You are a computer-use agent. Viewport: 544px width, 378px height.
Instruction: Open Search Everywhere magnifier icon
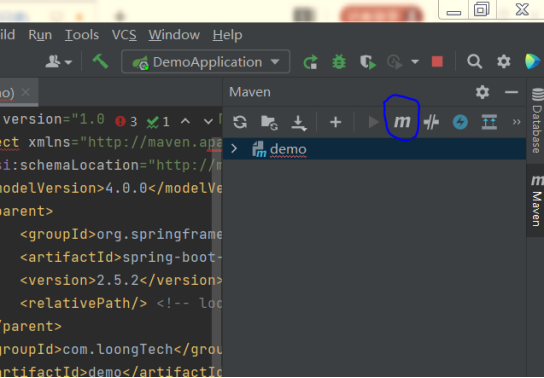click(x=474, y=62)
